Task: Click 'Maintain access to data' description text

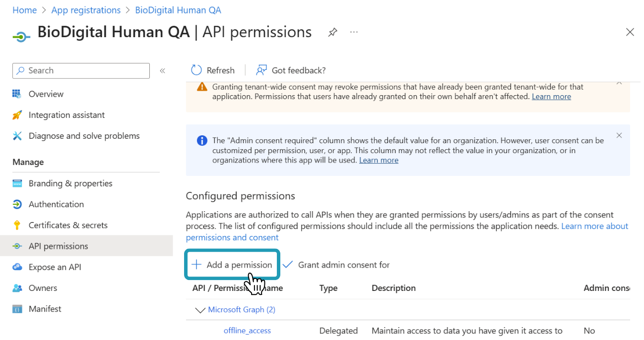Action: coord(467,331)
